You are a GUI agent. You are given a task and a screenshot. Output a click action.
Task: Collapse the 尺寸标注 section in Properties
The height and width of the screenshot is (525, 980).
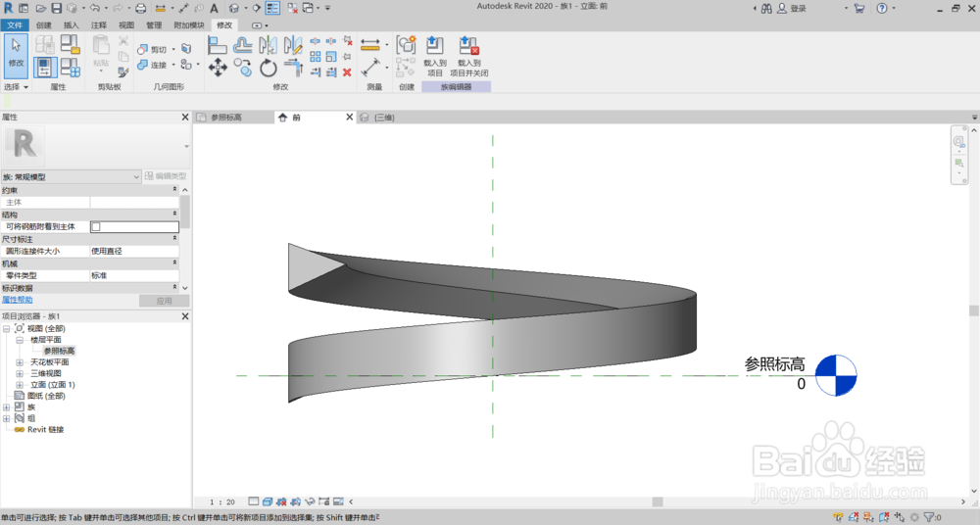coord(174,238)
